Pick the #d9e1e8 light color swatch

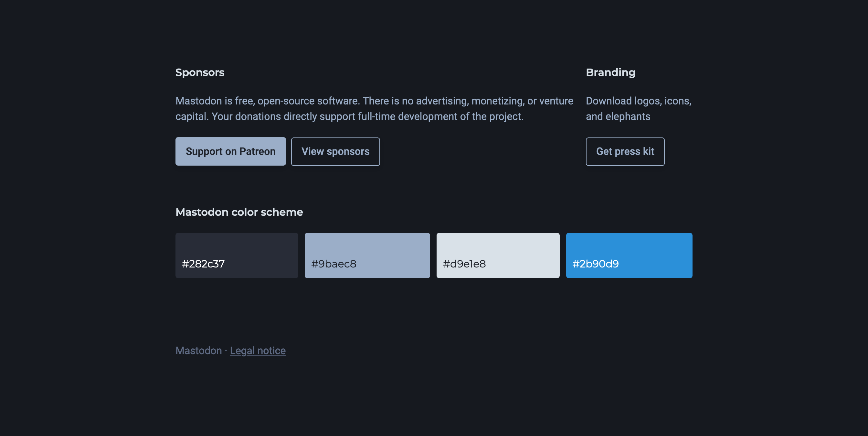click(498, 255)
